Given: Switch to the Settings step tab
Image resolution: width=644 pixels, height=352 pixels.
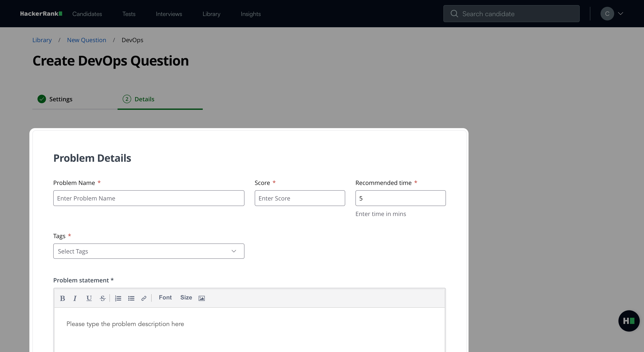Looking at the screenshot, I should [60, 99].
